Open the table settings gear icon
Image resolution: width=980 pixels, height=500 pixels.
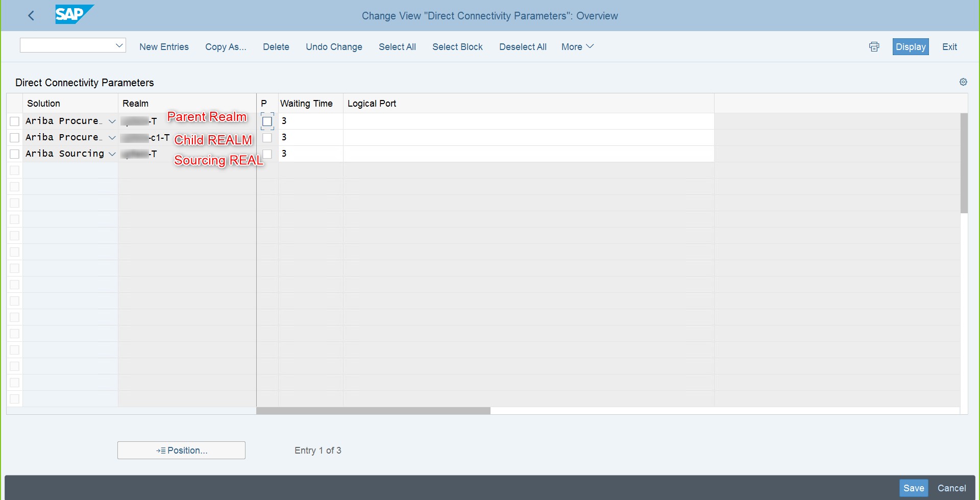point(963,82)
